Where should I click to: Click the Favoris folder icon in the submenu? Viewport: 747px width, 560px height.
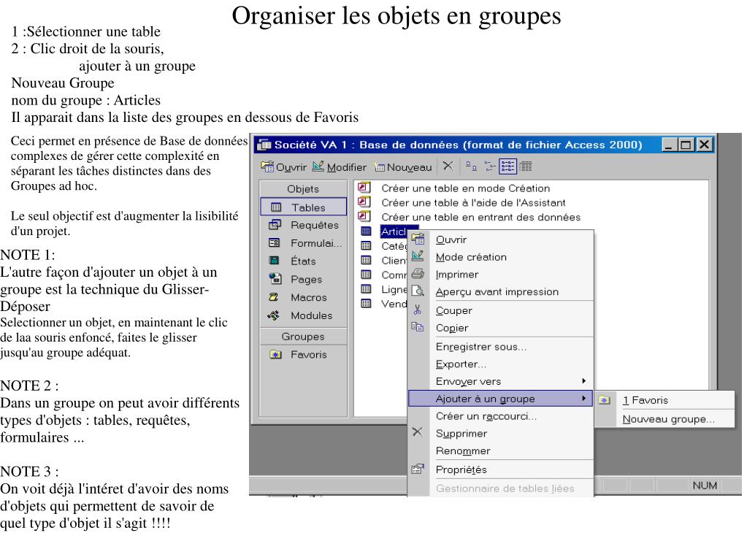[x=605, y=401]
